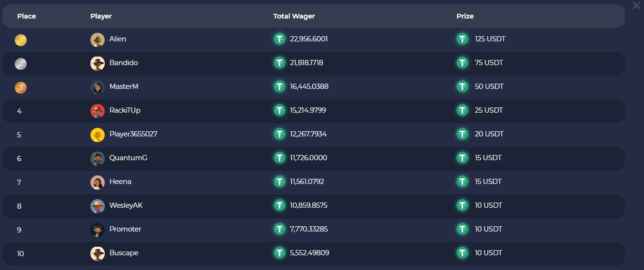
Task: Click MasterM's player avatar
Action: pyautogui.click(x=98, y=87)
